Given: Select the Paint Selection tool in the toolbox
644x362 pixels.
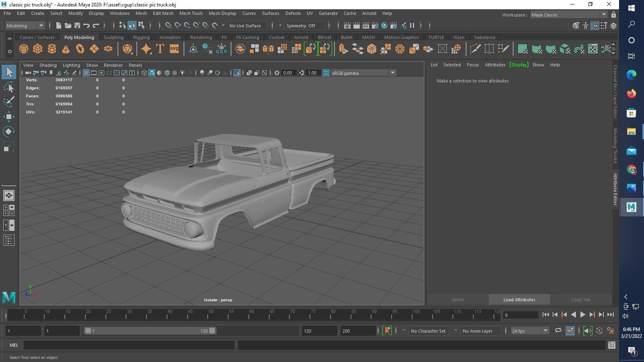Looking at the screenshot, I should (x=9, y=102).
